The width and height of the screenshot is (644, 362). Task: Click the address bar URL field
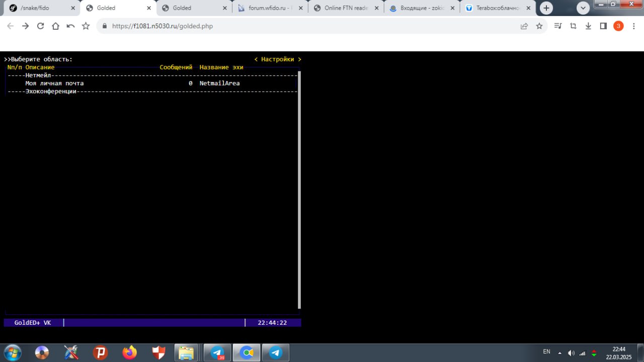302,26
